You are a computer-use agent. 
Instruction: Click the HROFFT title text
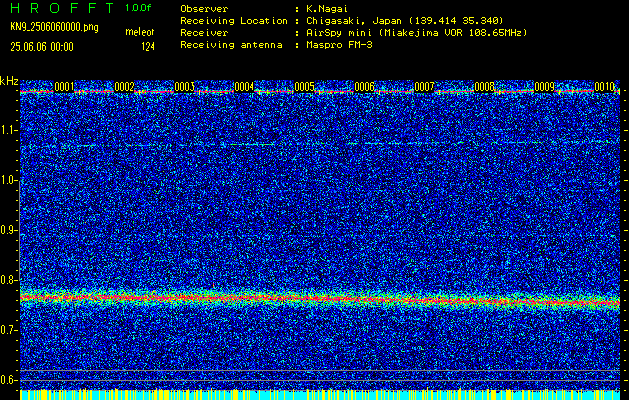(62, 8)
